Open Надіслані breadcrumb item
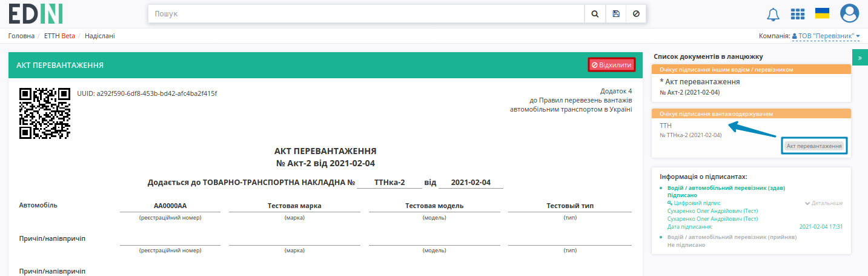Screen dimensions: 868x276 tap(100, 36)
